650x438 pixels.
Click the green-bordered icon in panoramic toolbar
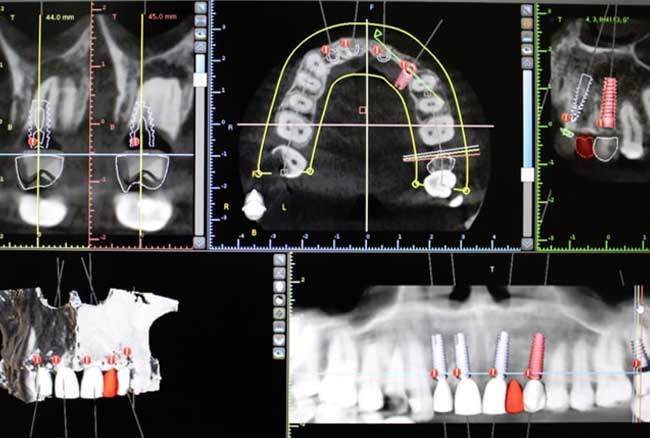point(279,313)
